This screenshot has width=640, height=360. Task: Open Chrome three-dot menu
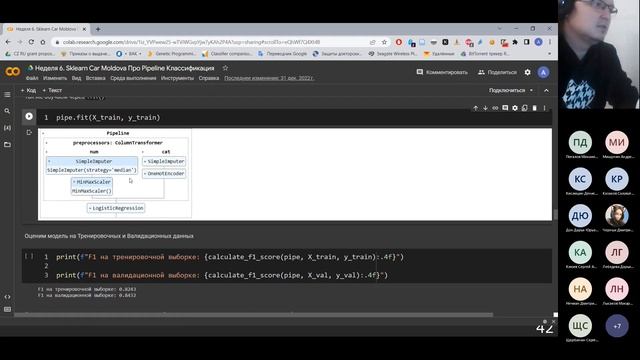[550, 42]
